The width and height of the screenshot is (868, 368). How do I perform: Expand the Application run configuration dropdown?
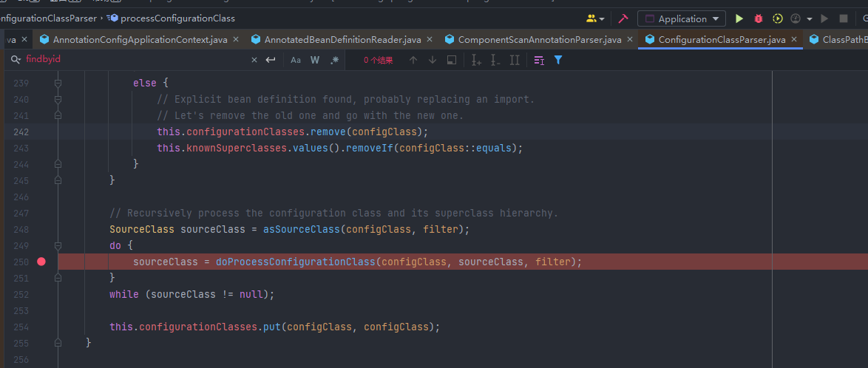click(682, 18)
